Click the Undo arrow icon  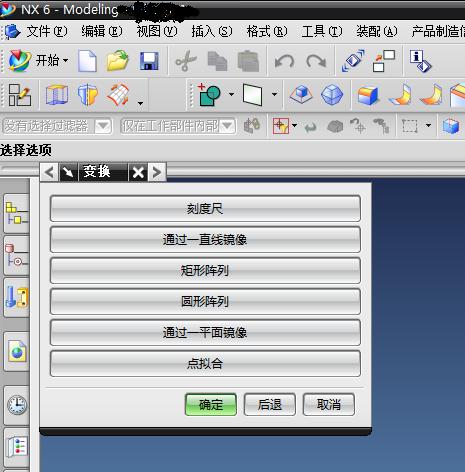pos(284,62)
